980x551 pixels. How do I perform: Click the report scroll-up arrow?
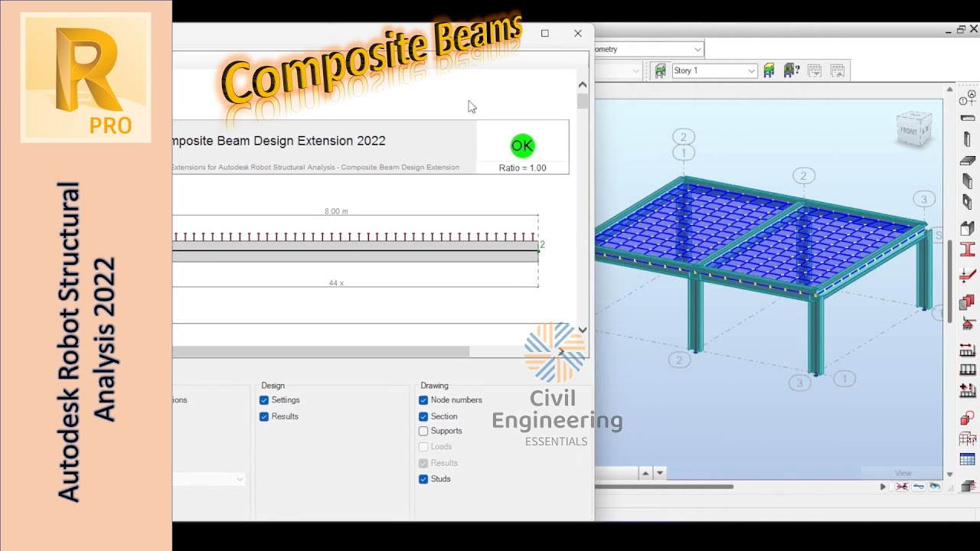pos(583,85)
